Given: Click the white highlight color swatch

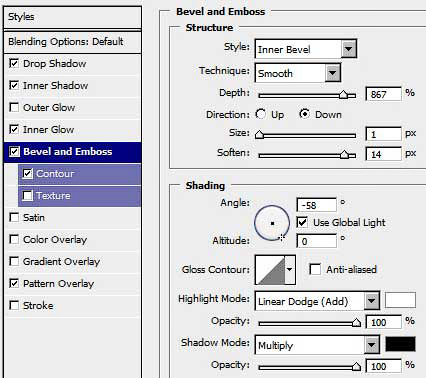Looking at the screenshot, I should click(400, 300).
